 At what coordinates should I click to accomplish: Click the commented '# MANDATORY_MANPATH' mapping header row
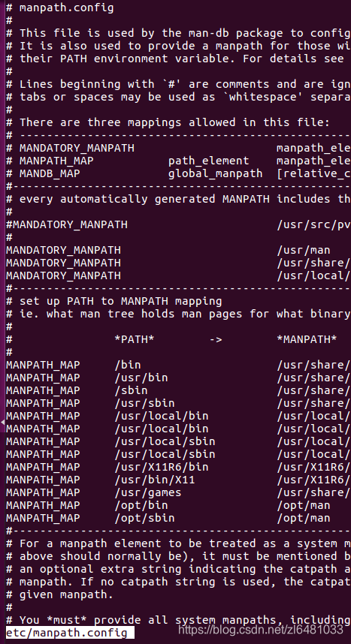pyautogui.click(x=71, y=148)
